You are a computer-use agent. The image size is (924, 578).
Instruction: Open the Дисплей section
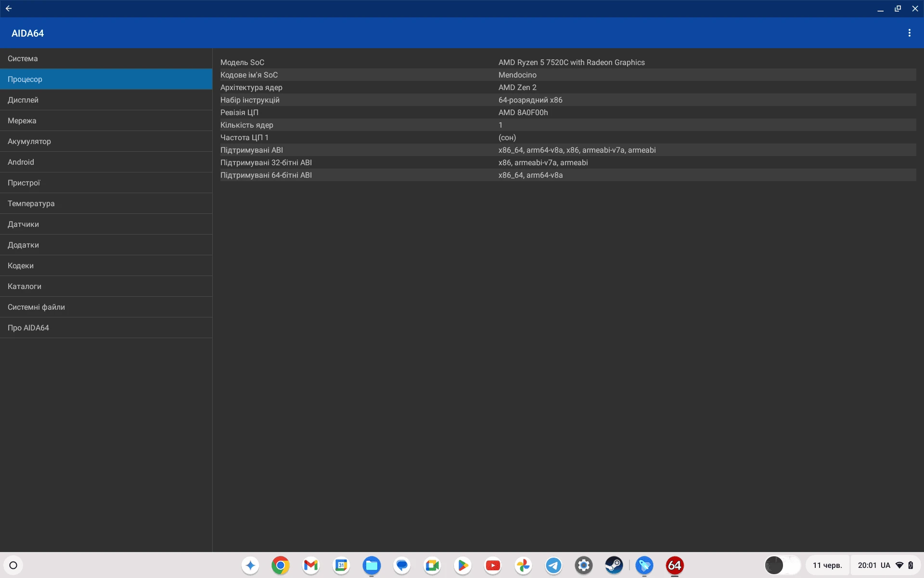tap(106, 100)
